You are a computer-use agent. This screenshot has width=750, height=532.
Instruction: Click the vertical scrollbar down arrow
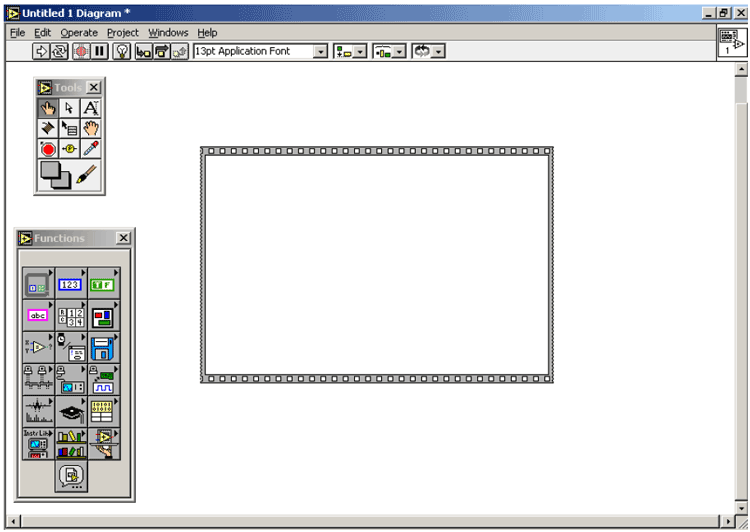(741, 508)
